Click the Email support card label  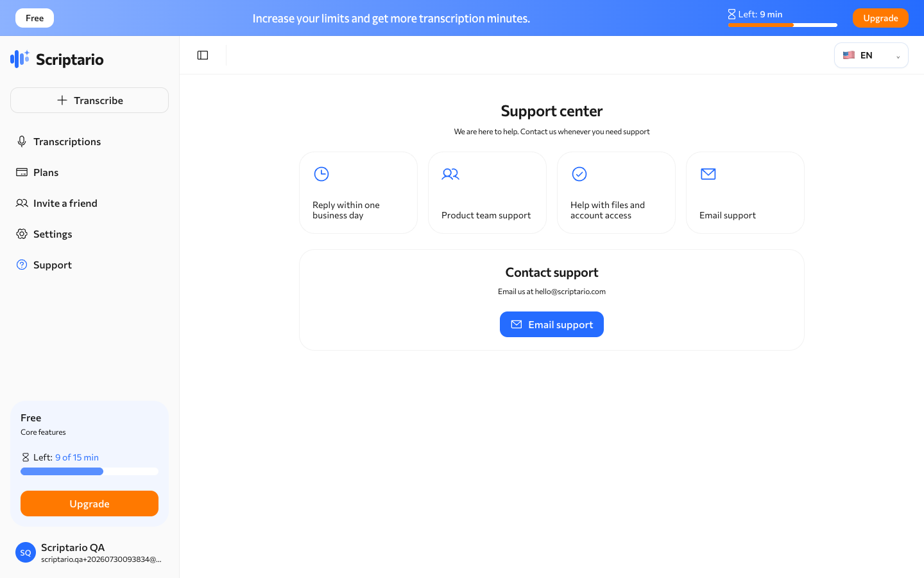728,215
